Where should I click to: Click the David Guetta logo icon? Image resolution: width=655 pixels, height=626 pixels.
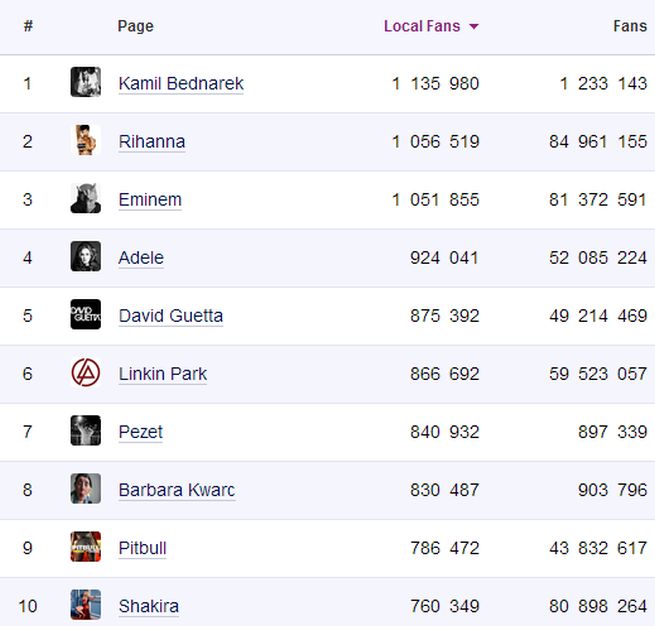pyautogui.click(x=85, y=314)
